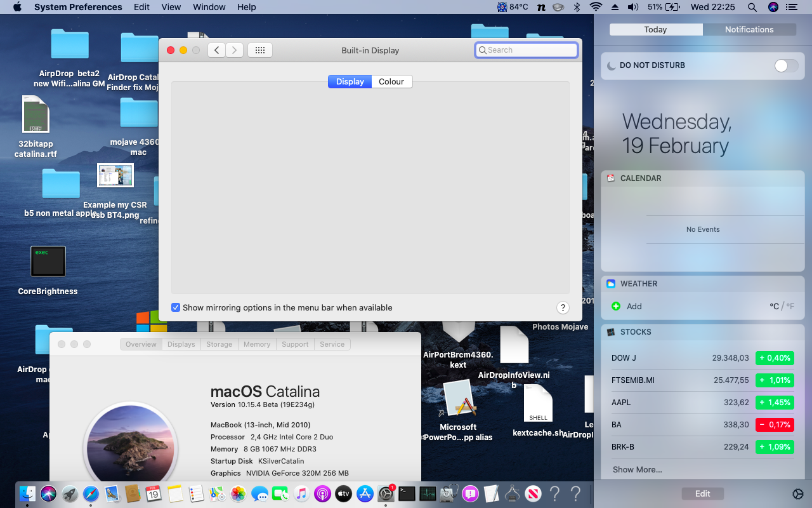Open the View menu
This screenshot has height=508, width=812.
pyautogui.click(x=171, y=7)
